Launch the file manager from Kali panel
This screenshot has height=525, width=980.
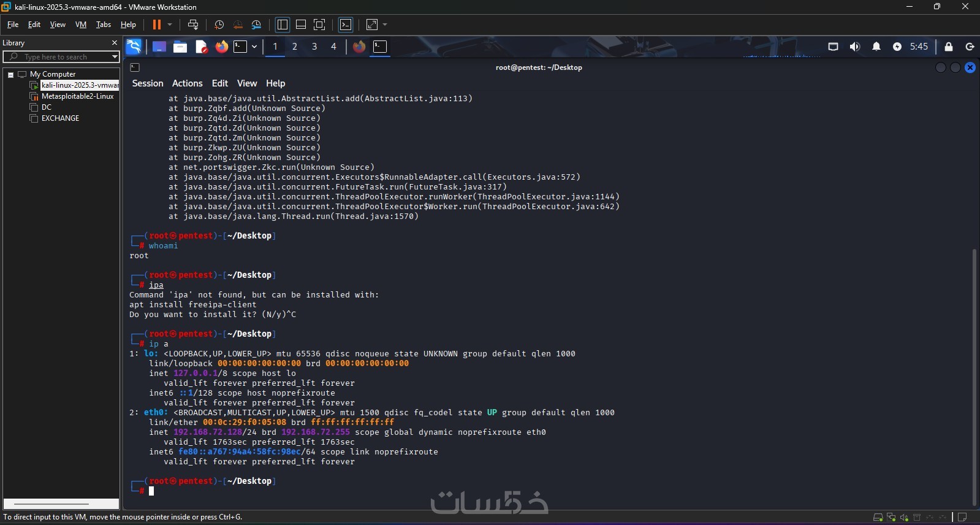[x=180, y=47]
